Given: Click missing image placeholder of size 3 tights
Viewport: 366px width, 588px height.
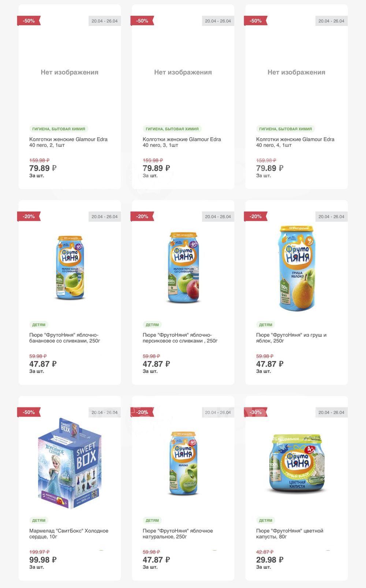Looking at the screenshot, I should pyautogui.click(x=183, y=72).
